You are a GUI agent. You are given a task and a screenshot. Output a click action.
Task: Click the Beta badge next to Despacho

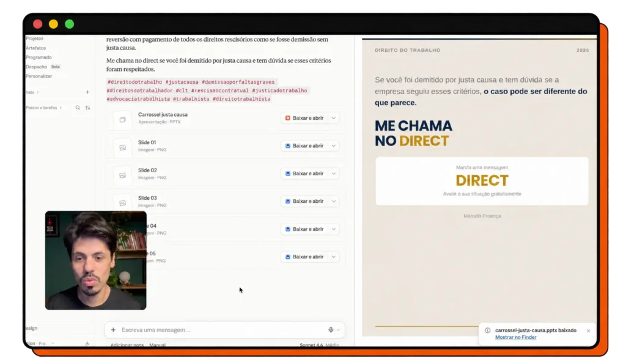(56, 67)
